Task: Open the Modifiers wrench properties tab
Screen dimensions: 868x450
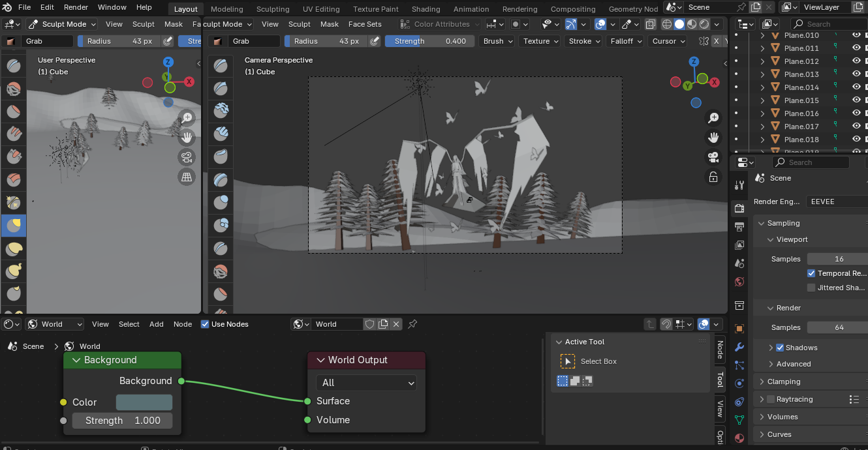Action: point(739,347)
